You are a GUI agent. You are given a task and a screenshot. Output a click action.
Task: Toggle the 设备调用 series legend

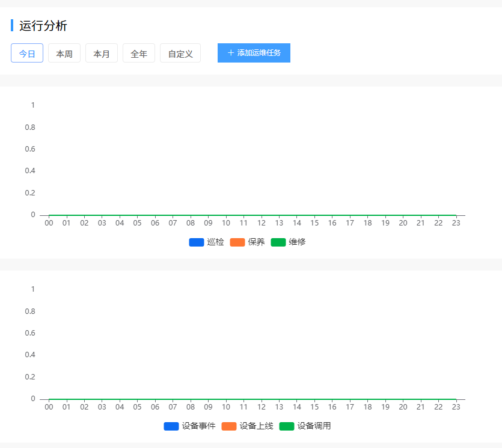(305, 426)
